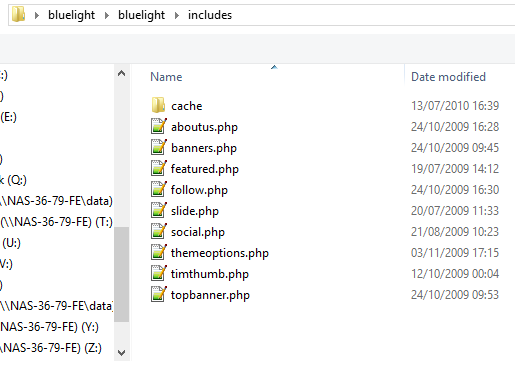This screenshot has height=372, width=515.
Task: Click the social.php file icon
Action: coord(159,231)
